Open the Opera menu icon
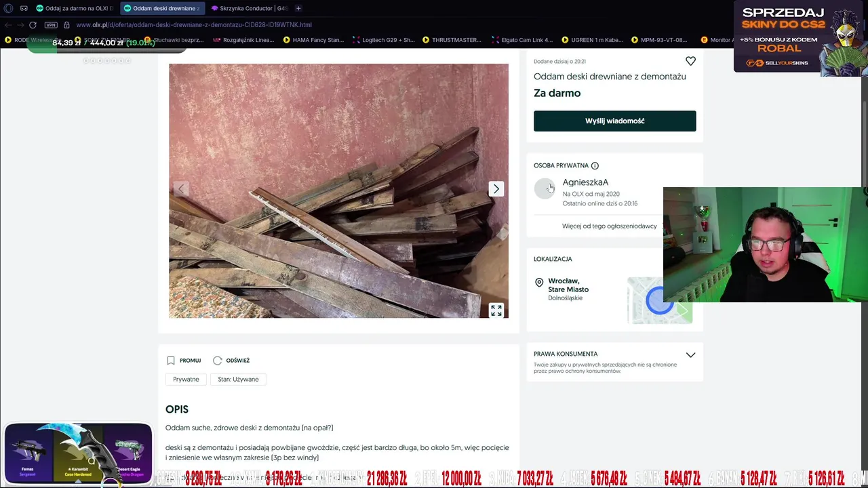This screenshot has width=868, height=488. point(9,8)
